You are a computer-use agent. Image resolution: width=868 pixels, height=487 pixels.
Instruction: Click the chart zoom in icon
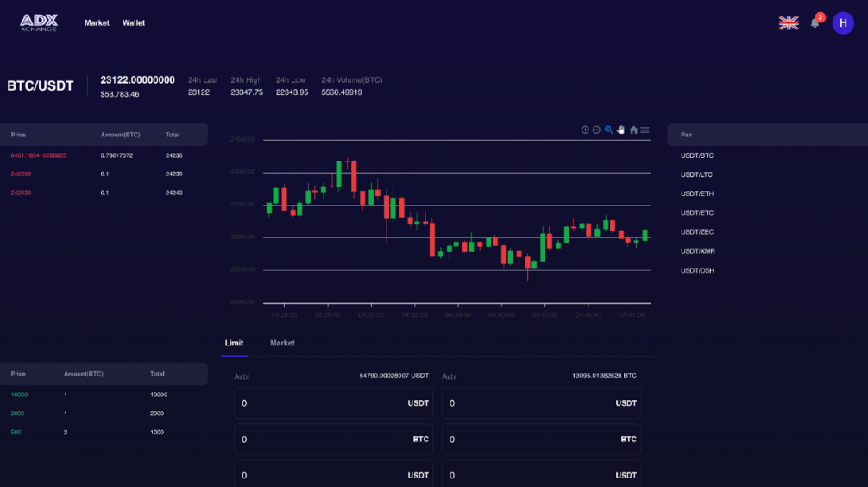[585, 130]
